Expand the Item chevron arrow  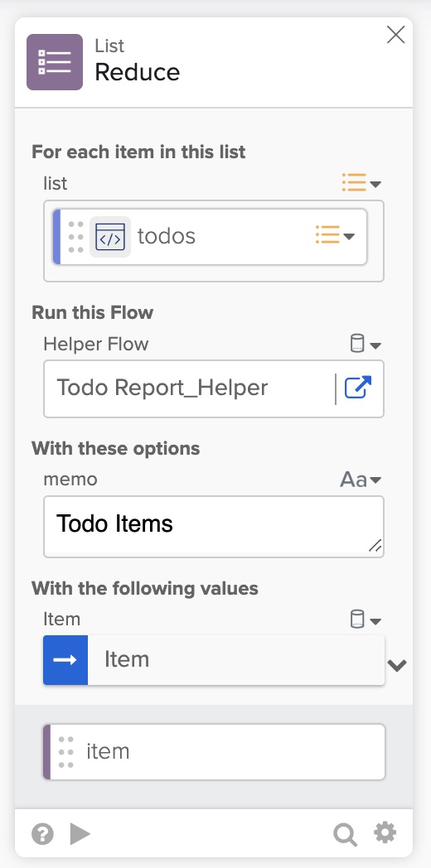point(397,666)
